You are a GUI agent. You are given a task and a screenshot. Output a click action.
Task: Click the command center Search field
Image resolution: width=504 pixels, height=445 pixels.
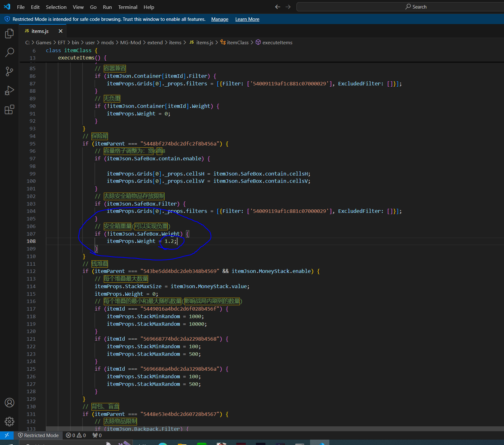pyautogui.click(x=400, y=7)
